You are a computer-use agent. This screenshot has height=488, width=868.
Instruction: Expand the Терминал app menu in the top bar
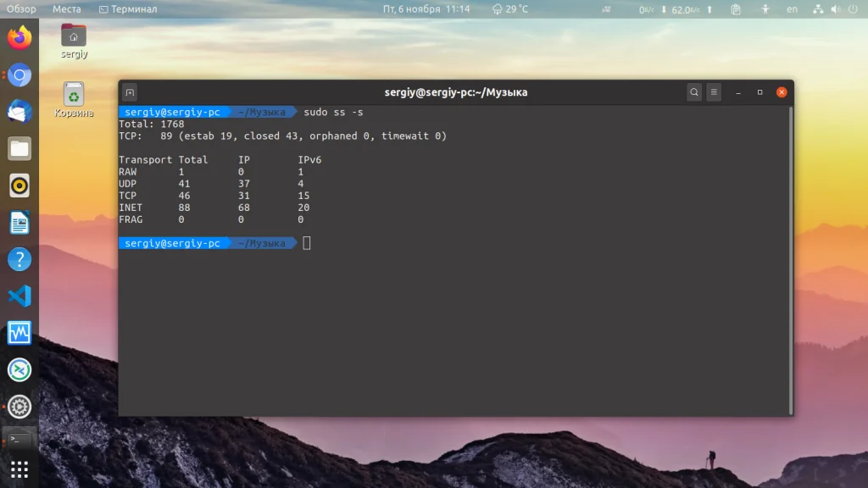coord(128,8)
